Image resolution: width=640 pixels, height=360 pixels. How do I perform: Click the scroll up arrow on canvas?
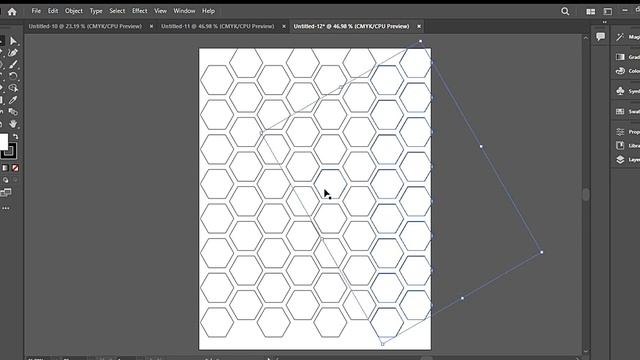point(586,38)
